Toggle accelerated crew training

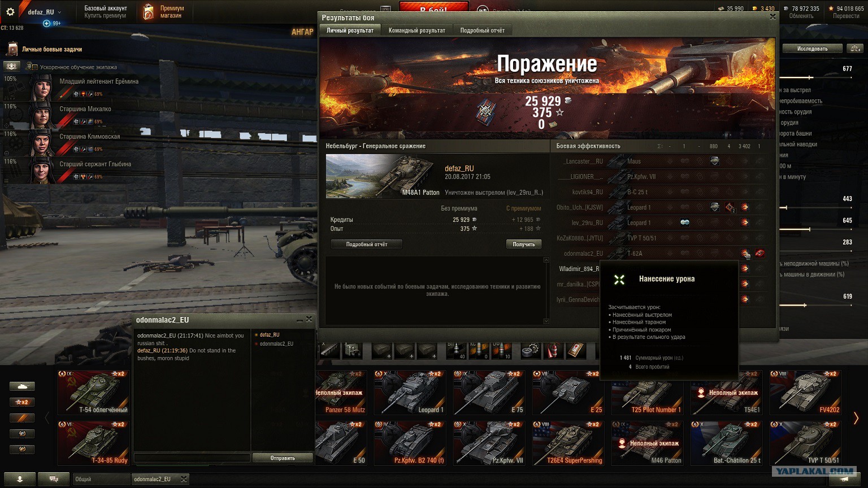32,67
